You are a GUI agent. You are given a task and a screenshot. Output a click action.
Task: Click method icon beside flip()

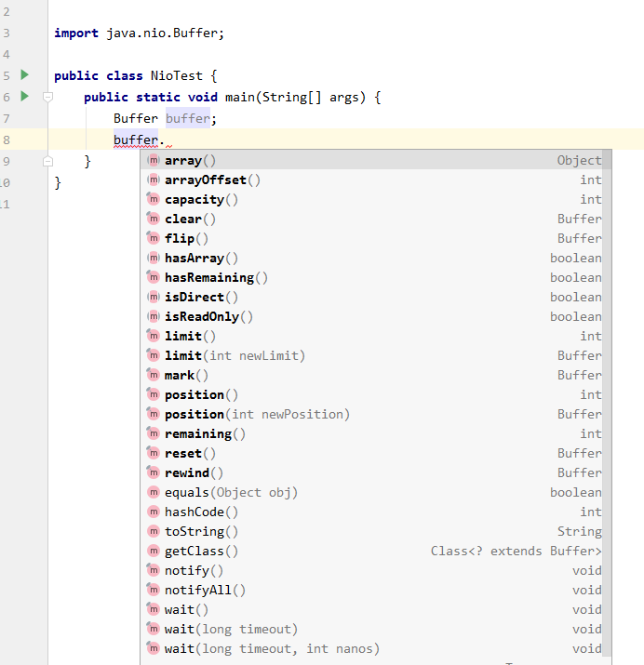click(154, 238)
